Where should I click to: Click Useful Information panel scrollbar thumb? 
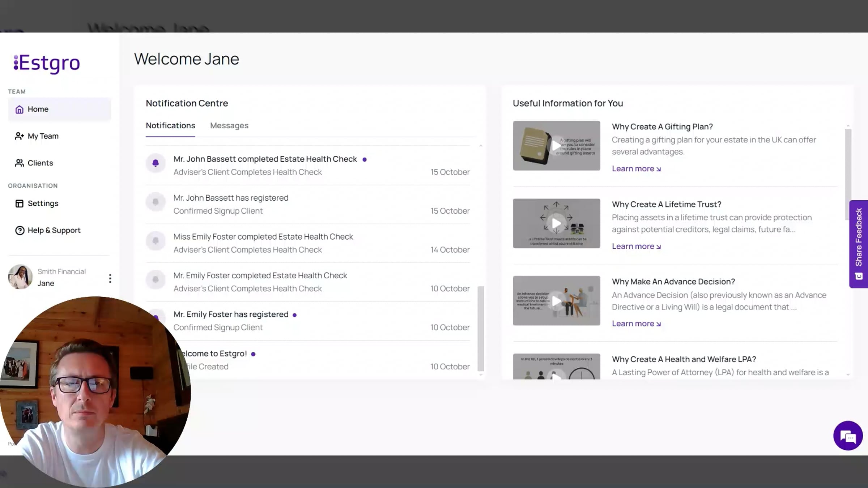click(x=848, y=174)
